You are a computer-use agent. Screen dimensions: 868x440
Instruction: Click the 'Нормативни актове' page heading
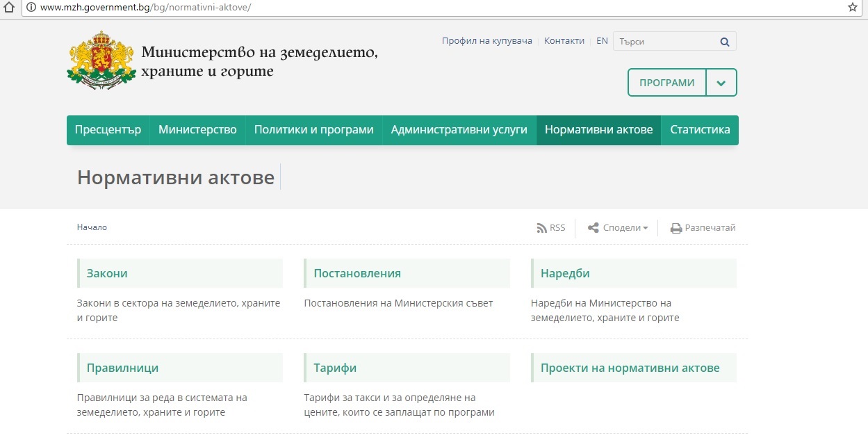pos(176,177)
